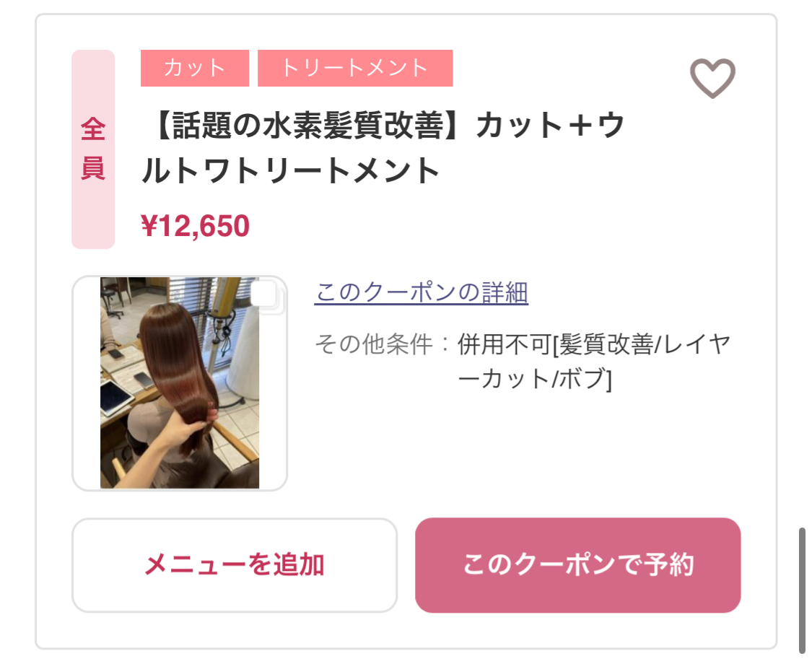
Task: Click the page's vertical scrollbar thumb
Action: pos(802,590)
